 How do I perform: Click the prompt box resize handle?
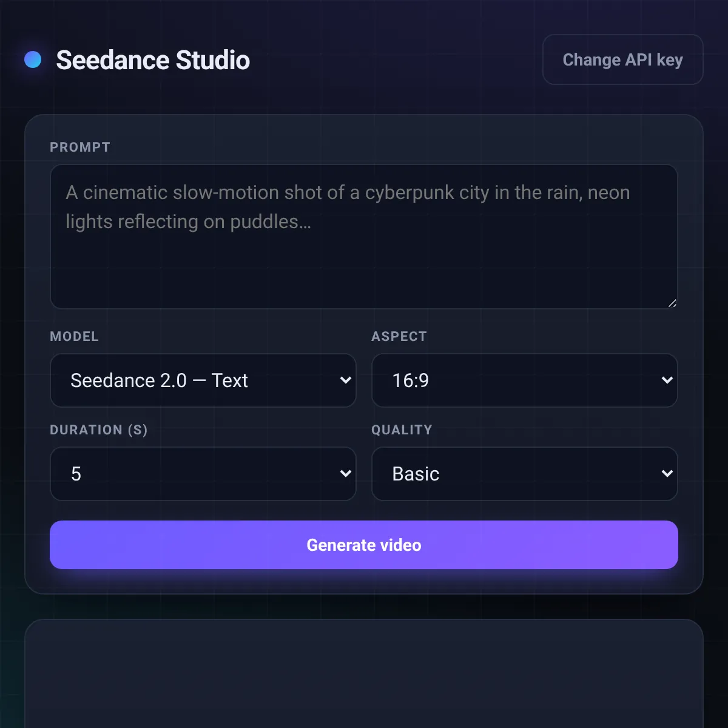coord(672,303)
